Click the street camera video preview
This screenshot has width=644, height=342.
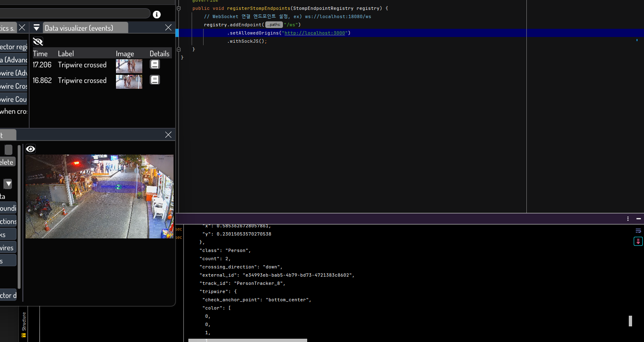(x=100, y=196)
